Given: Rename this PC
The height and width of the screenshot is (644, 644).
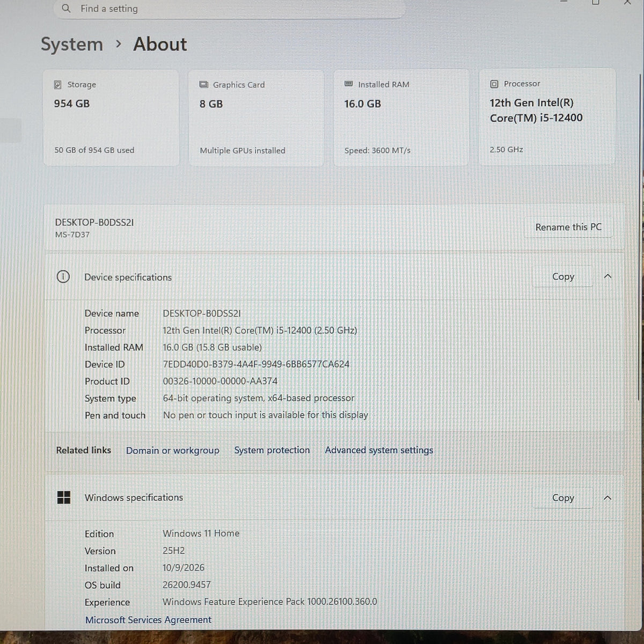Looking at the screenshot, I should coord(568,227).
